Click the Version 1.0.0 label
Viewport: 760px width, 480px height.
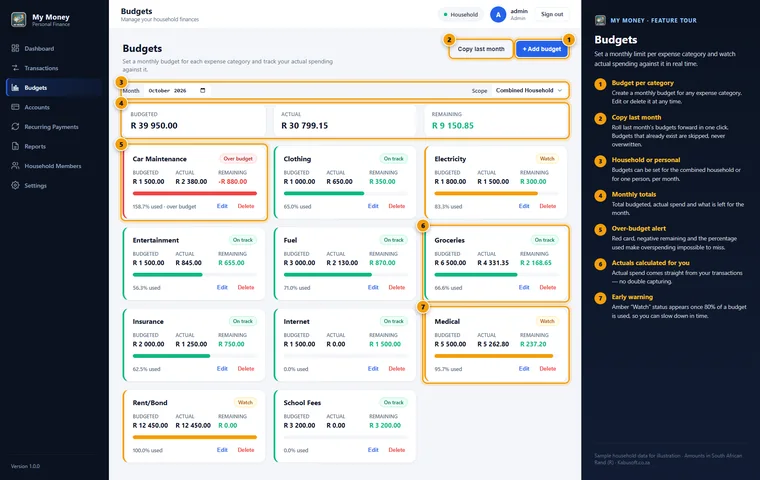tap(25, 466)
